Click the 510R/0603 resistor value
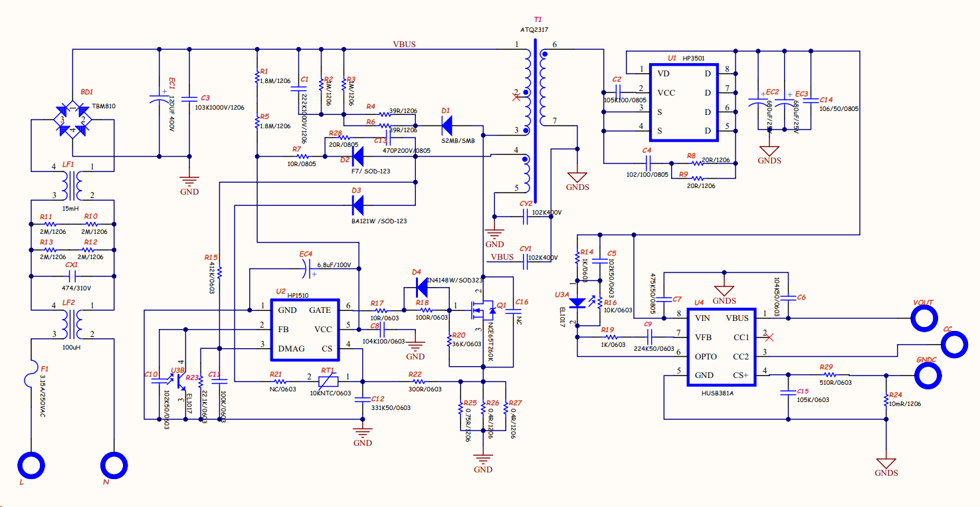Screen dimensions: 980x507 pyautogui.click(x=836, y=381)
